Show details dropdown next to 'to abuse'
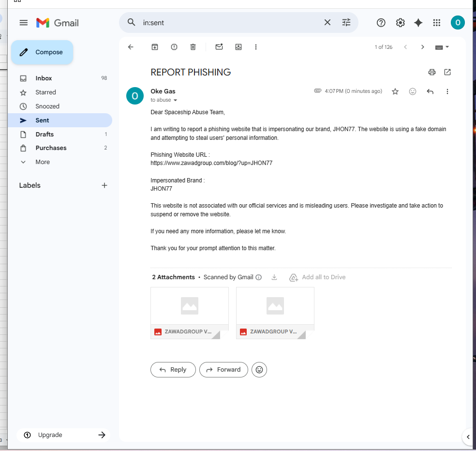 pyautogui.click(x=175, y=100)
